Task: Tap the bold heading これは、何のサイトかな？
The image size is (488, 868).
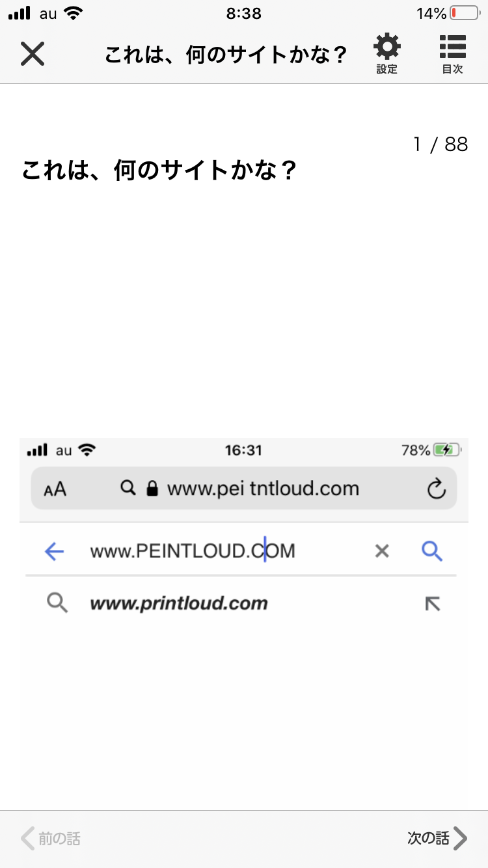Action: pyautogui.click(x=159, y=171)
